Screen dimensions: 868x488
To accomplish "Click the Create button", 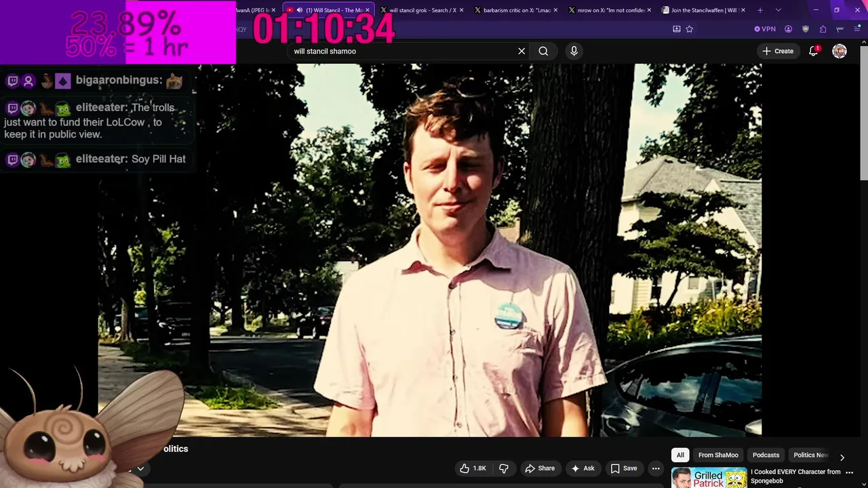I will pos(777,51).
